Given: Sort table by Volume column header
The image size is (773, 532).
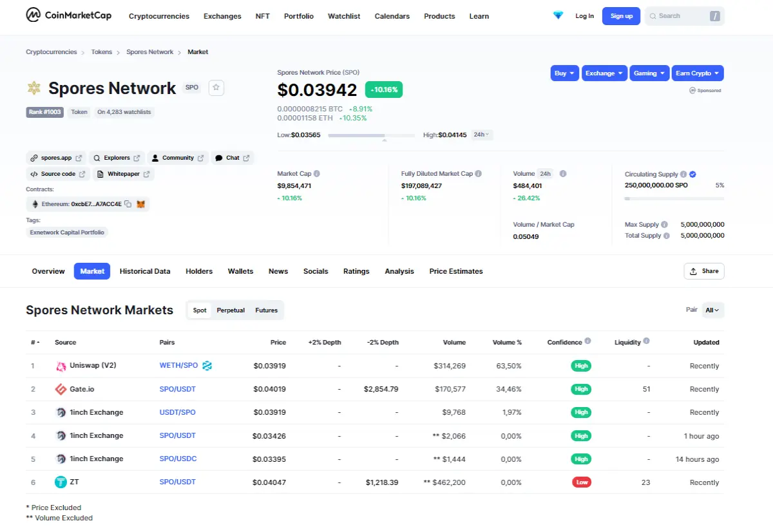Looking at the screenshot, I should coord(454,343).
